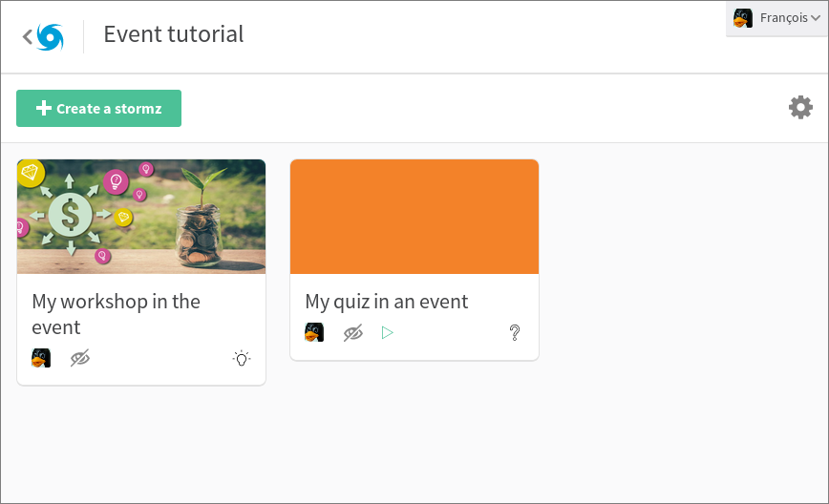
Task: Expand the François user dropdown arrow
Action: [x=816, y=18]
